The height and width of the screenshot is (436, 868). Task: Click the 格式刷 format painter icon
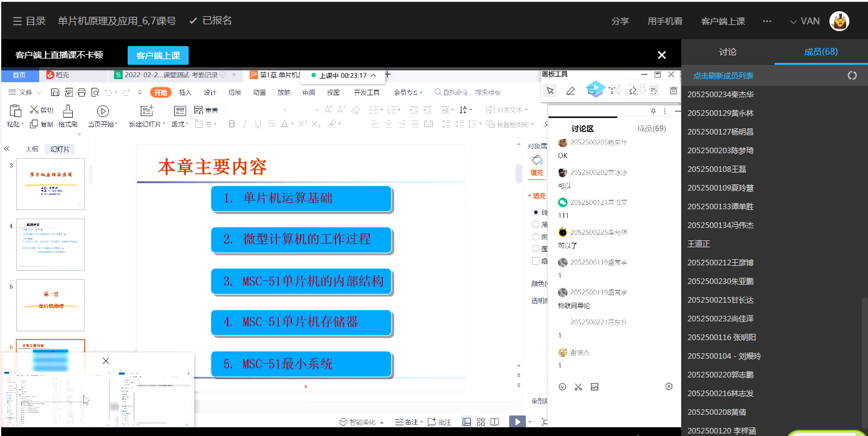click(x=68, y=111)
